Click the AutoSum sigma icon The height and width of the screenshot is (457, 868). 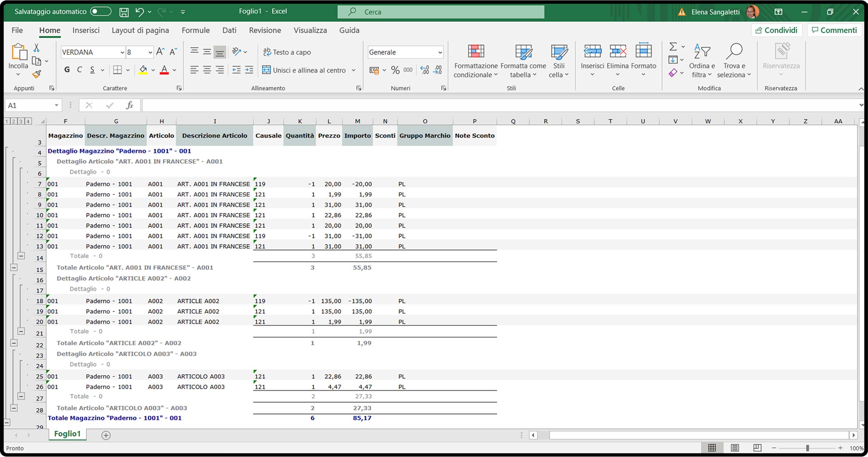[673, 47]
